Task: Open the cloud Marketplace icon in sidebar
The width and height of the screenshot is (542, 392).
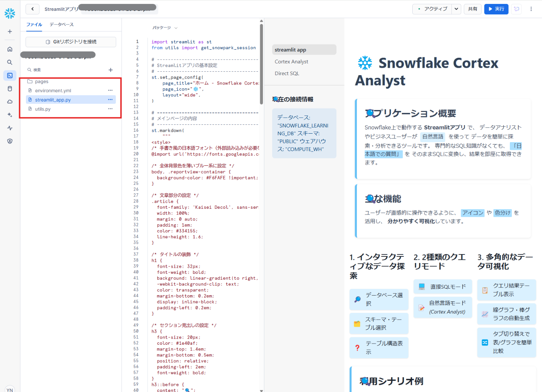Action: [10, 102]
